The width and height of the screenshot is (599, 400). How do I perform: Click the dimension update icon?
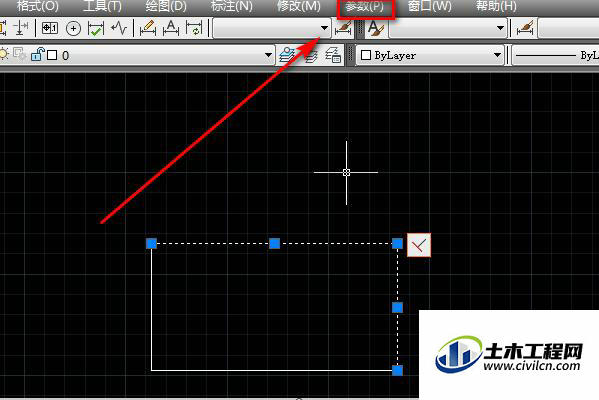click(x=194, y=29)
